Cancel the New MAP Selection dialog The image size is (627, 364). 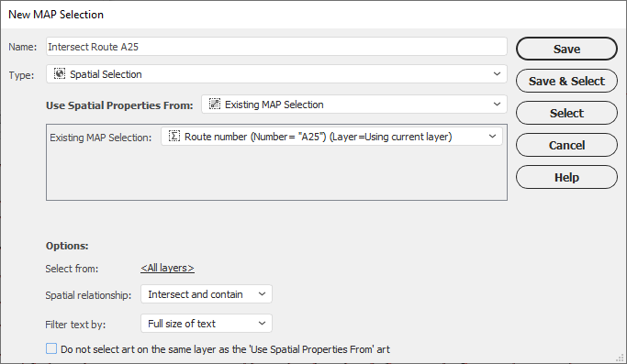566,145
